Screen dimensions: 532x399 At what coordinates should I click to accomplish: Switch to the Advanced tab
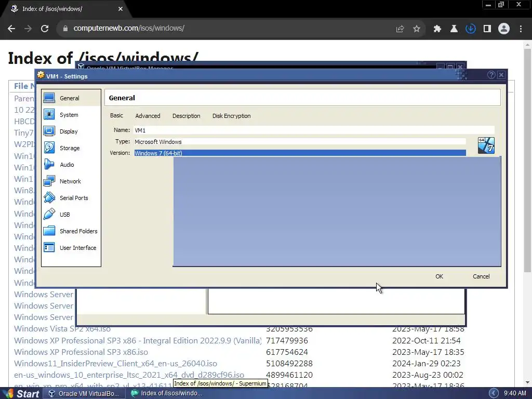[x=148, y=116]
